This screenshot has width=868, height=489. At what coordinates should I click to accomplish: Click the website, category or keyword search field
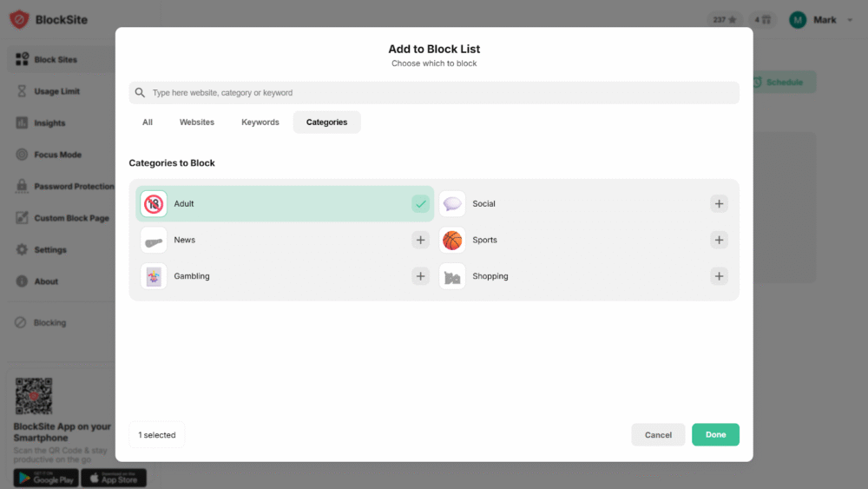tap(443, 93)
